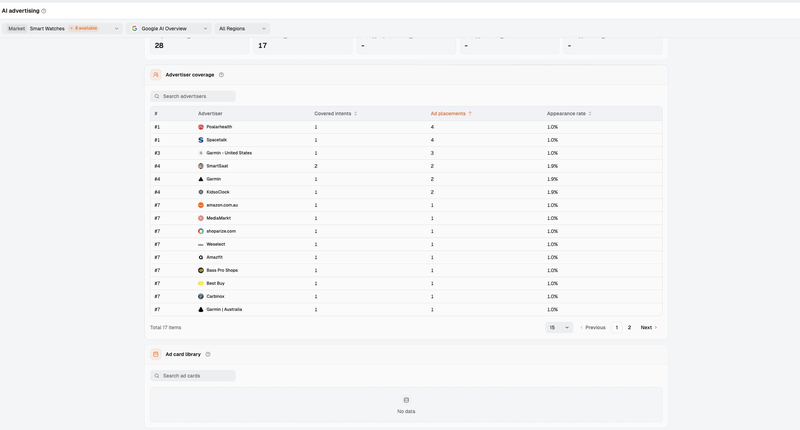Click the help icon beside Ad card library
The width and height of the screenshot is (800, 430).
point(208,354)
